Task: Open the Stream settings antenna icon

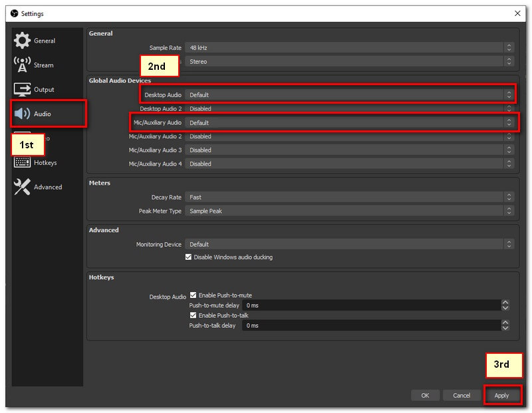Action: point(23,65)
